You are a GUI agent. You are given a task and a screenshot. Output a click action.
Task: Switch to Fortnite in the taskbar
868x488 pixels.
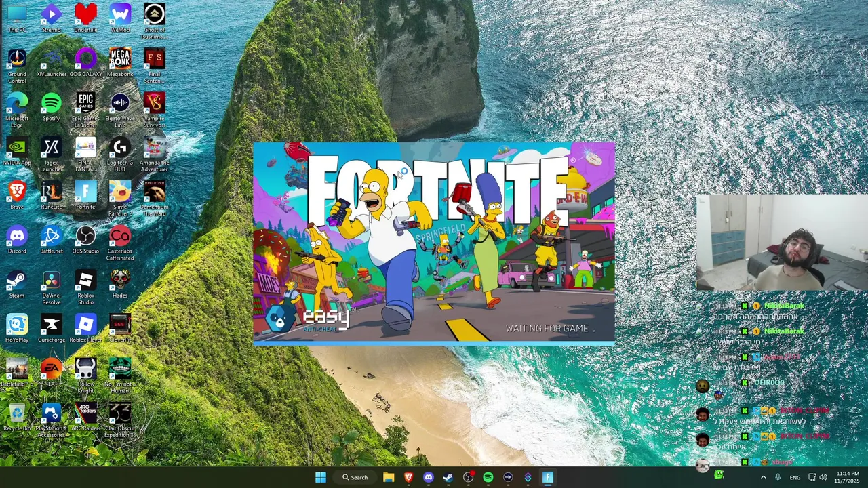[x=548, y=477]
